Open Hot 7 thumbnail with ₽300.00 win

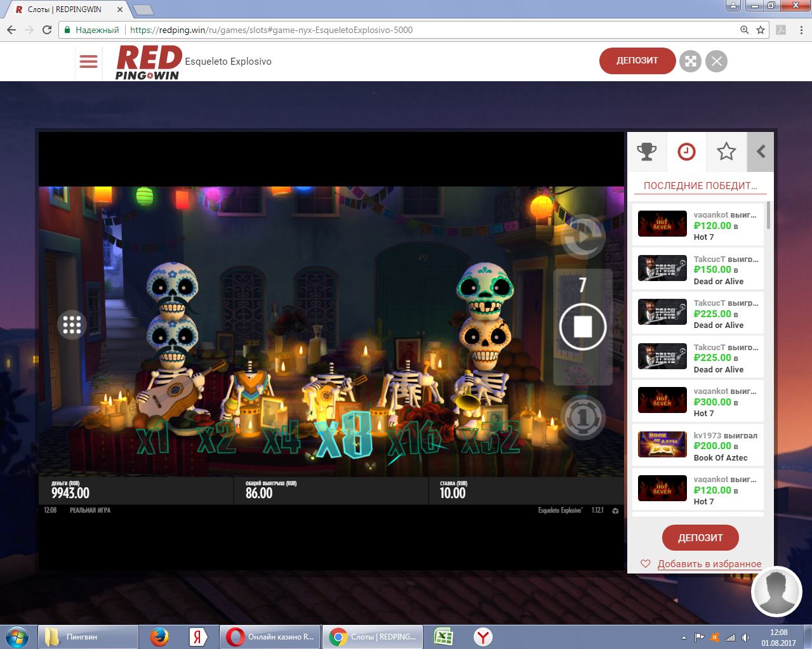click(x=662, y=400)
